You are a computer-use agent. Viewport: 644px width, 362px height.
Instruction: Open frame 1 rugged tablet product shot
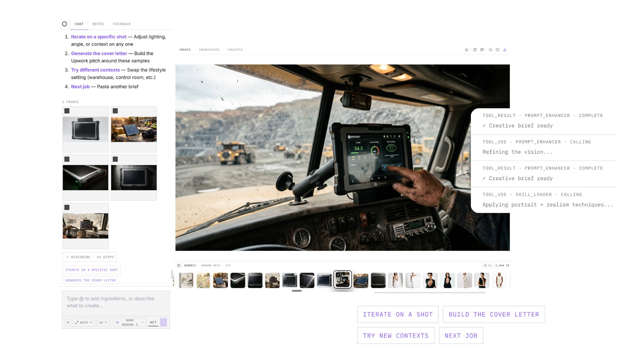tap(86, 129)
